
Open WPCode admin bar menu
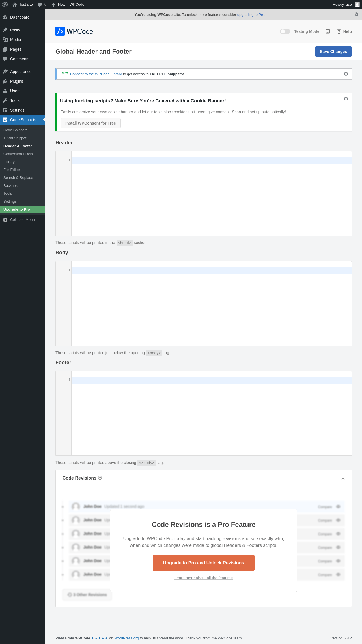pyautogui.click(x=77, y=5)
